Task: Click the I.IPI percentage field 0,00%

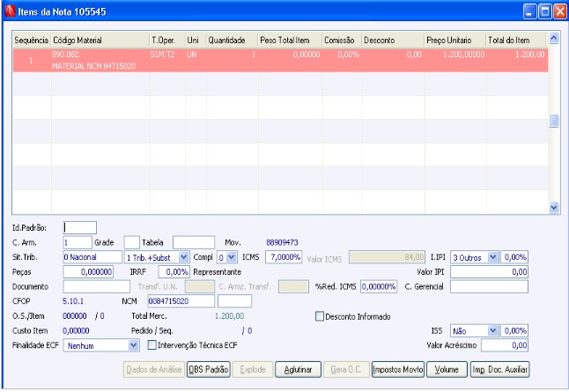Action: 514,257
